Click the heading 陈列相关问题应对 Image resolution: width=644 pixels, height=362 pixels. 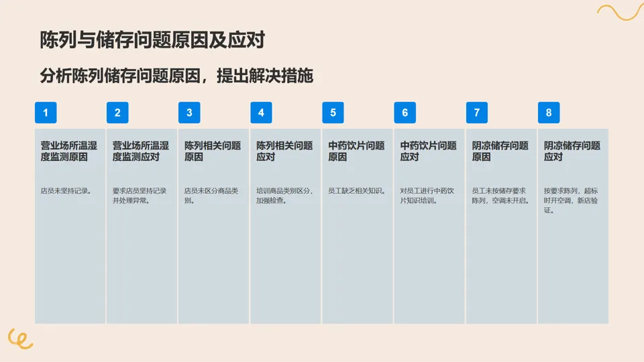284,151
